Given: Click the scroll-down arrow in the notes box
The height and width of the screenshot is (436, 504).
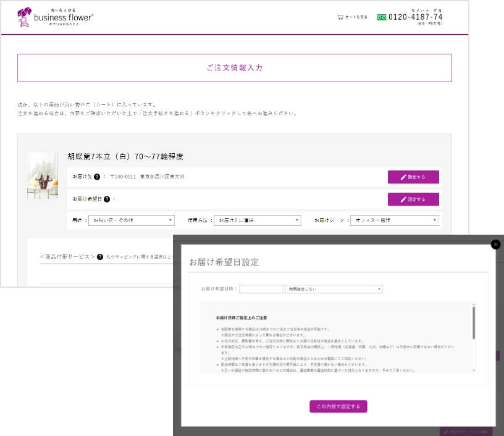Looking at the screenshot, I should coord(474,371).
